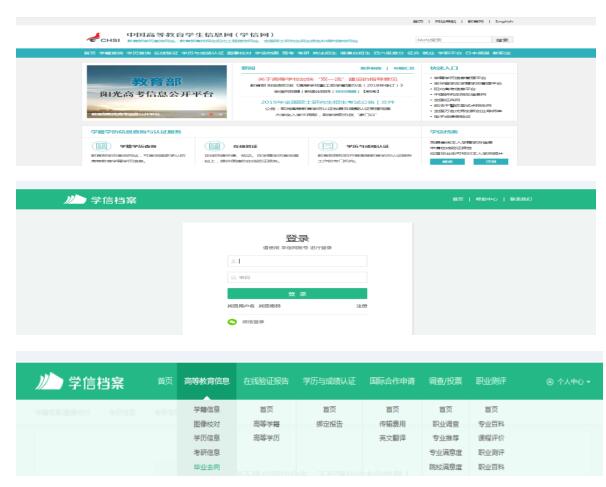This screenshot has width=606, height=487.
Task: Choose 传输费用 in the submenu
Action: [x=392, y=424]
